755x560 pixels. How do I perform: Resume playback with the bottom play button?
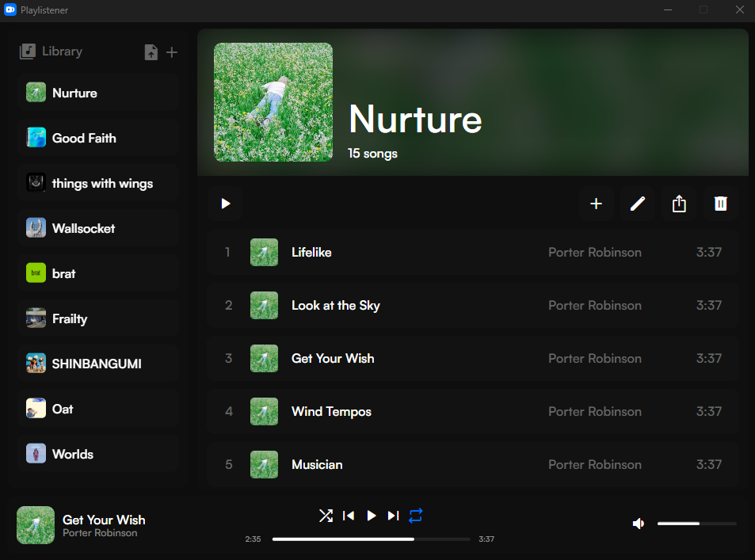[371, 516]
